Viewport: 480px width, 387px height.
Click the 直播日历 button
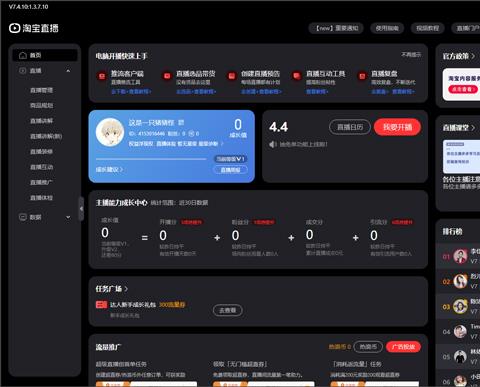(350, 127)
